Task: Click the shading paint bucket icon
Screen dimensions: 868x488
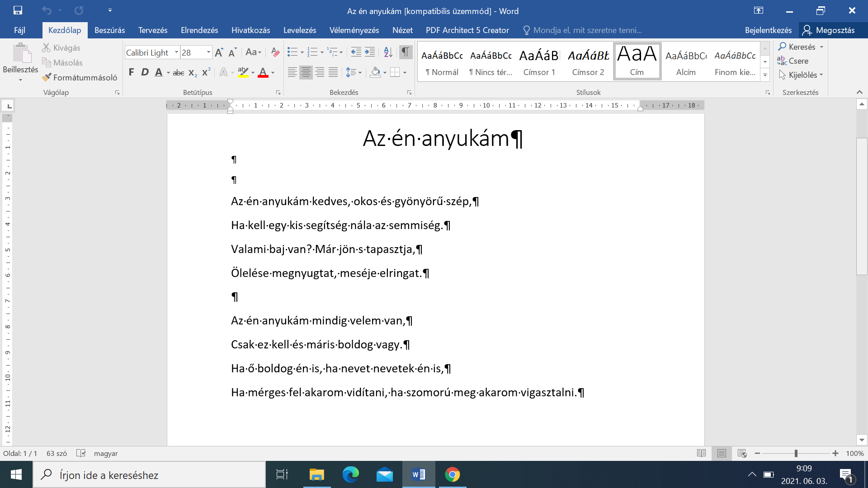Action: [375, 72]
